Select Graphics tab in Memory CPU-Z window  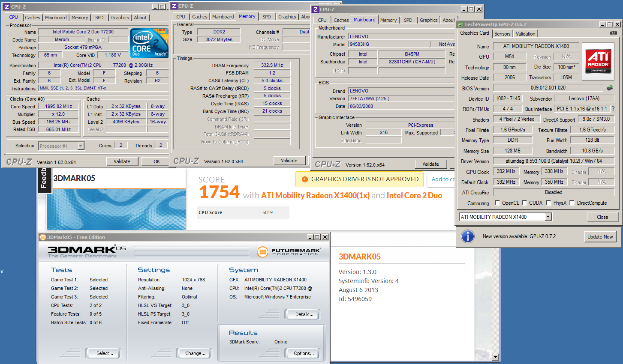coord(287,17)
